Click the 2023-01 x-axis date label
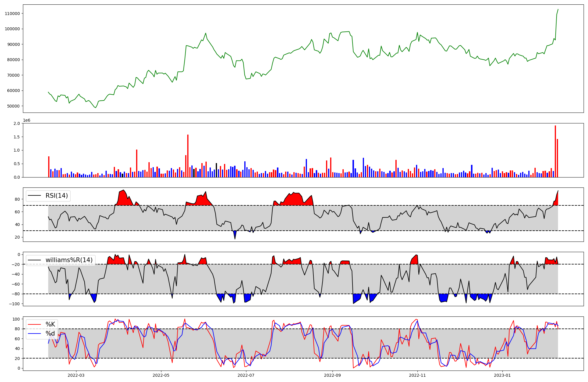This screenshot has width=588, height=382. [x=502, y=375]
